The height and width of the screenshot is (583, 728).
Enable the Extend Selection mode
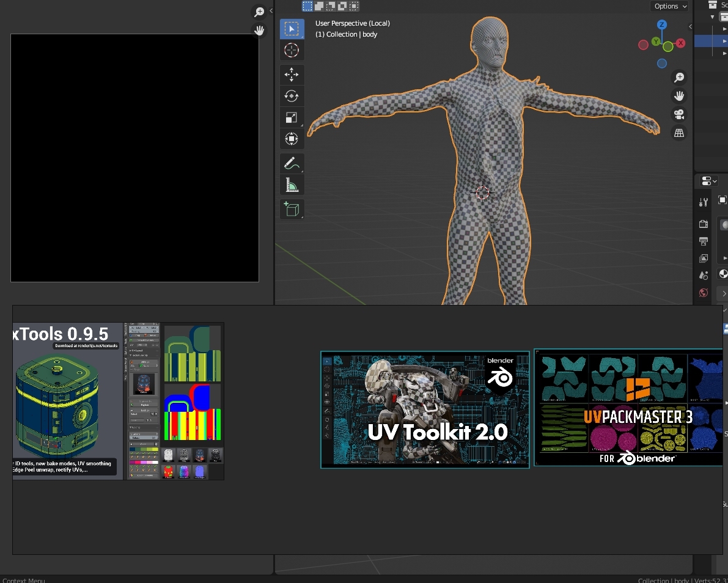tap(319, 6)
